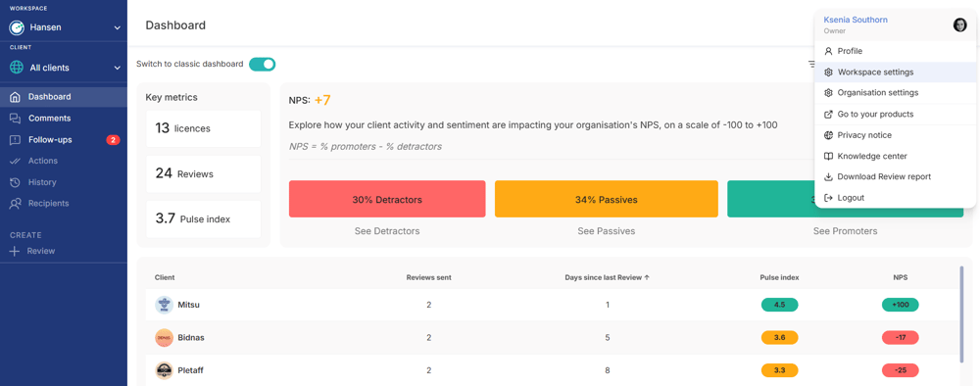Open Comments in the sidebar
Screen dimensions: 980x386
[64, 118]
